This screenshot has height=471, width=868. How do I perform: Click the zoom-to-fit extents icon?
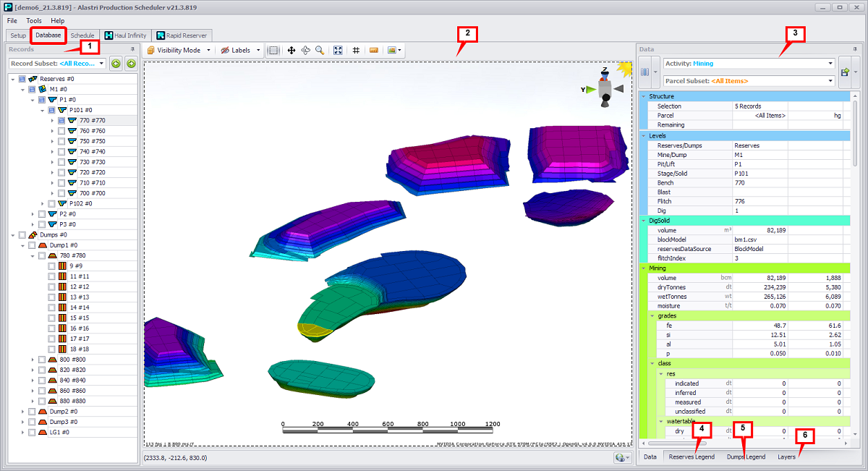(x=338, y=51)
